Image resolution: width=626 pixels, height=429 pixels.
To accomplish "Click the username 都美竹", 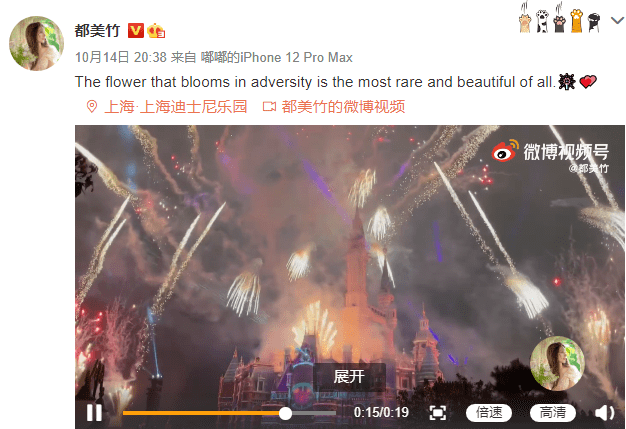I will pyautogui.click(x=97, y=31).
